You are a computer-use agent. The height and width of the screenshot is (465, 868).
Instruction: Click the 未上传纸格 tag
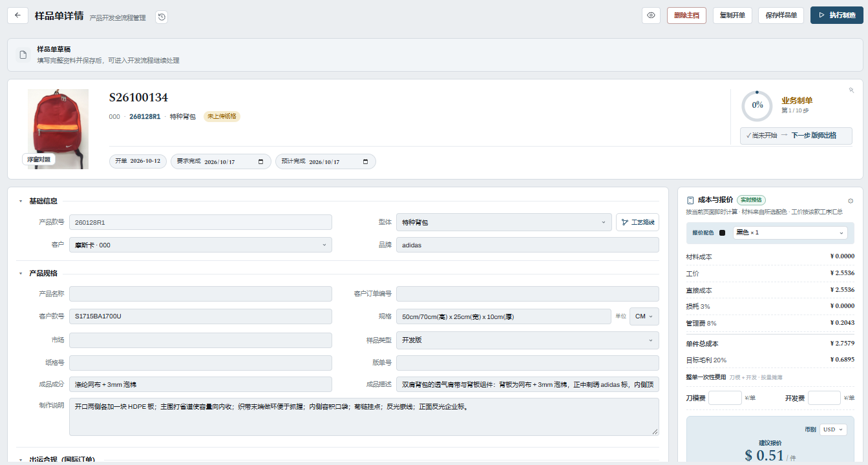click(222, 116)
